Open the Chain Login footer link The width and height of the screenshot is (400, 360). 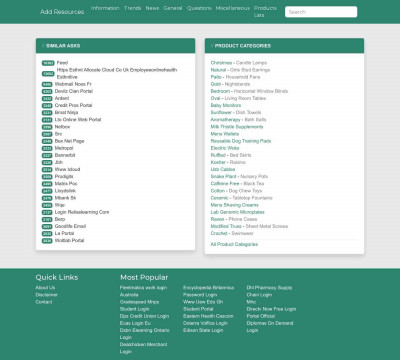pos(259,295)
